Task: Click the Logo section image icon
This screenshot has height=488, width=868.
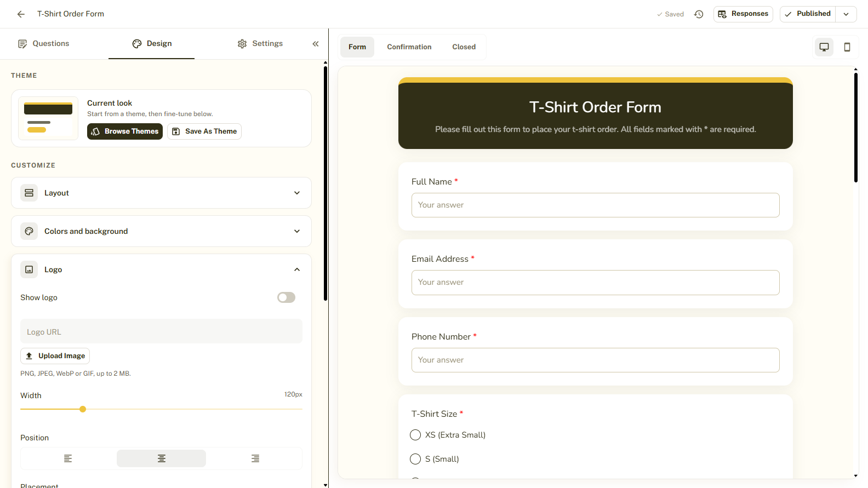Action: [x=29, y=269]
